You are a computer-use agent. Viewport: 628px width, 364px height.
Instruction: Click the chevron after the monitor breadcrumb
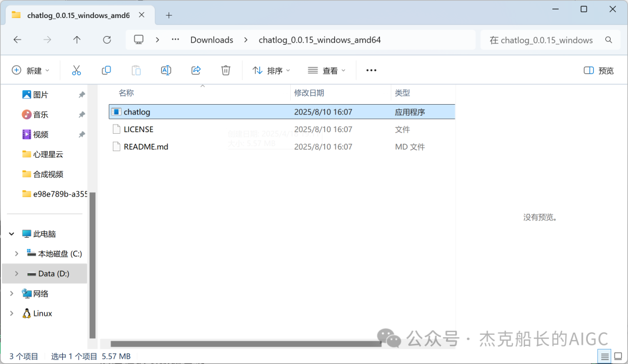(158, 40)
